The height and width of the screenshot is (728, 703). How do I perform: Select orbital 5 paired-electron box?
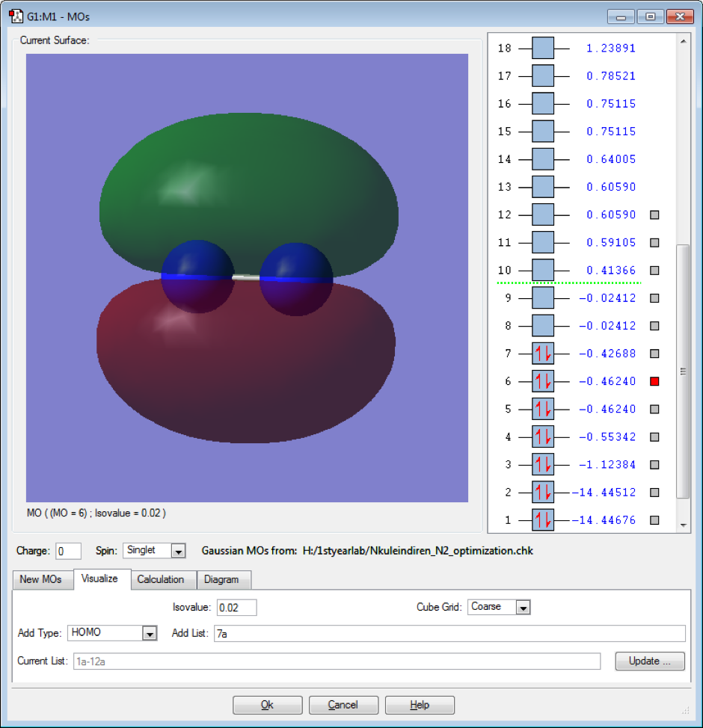(x=543, y=409)
